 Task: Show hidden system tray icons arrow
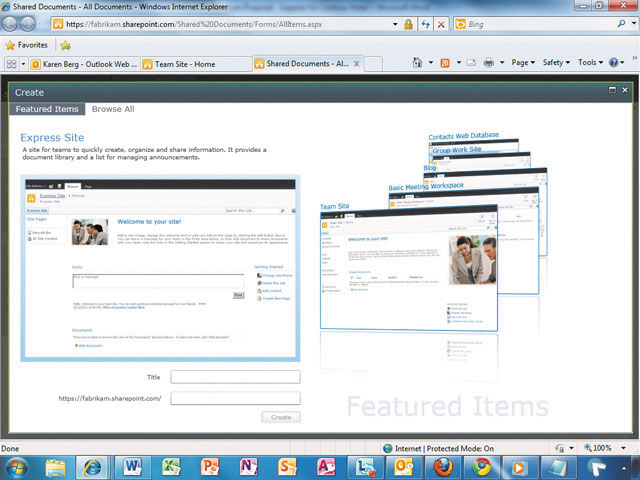pos(624,468)
